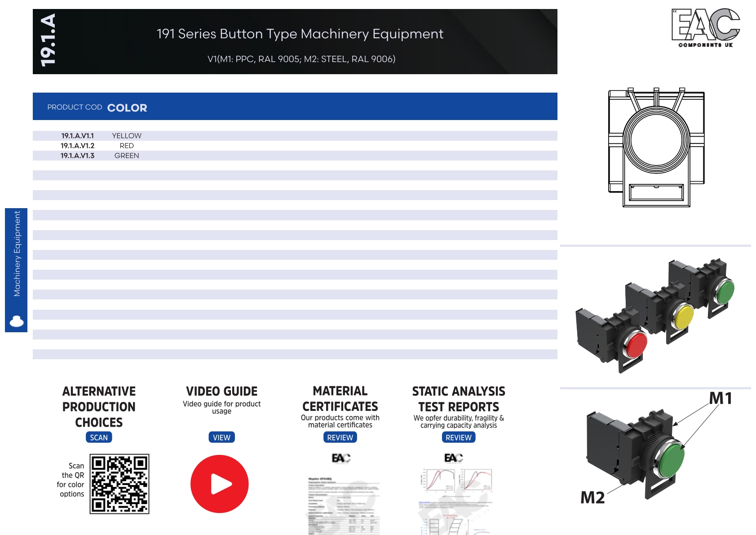Click the YELLOW color entry
Image resolution: width=756 pixels, height=535 pixels.
[x=127, y=136]
